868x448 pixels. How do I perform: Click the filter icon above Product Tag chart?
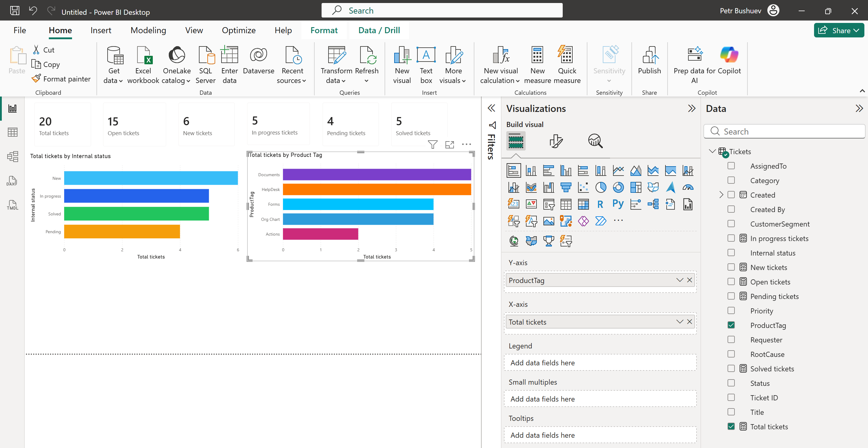(x=433, y=145)
